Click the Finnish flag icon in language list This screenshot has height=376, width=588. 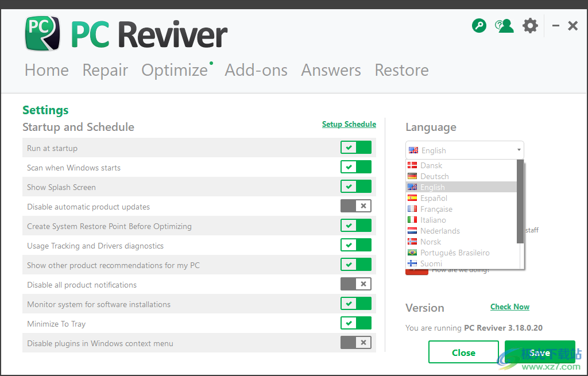(412, 263)
